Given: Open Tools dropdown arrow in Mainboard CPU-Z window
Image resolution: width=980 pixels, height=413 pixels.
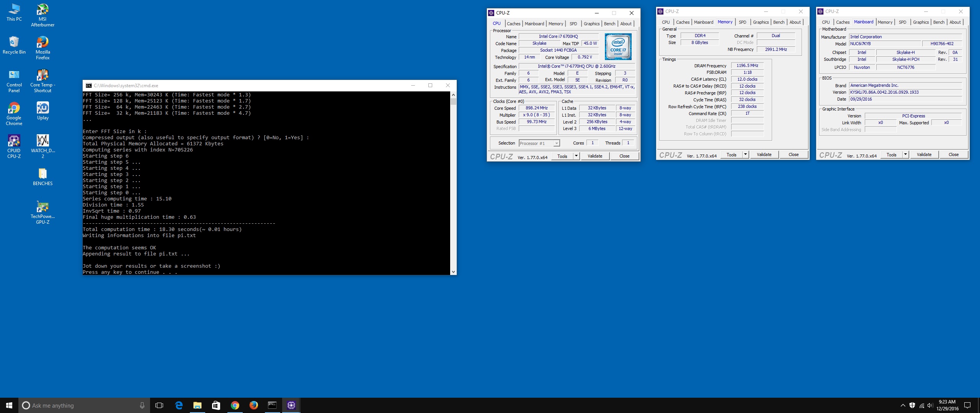Looking at the screenshot, I should coord(905,154).
